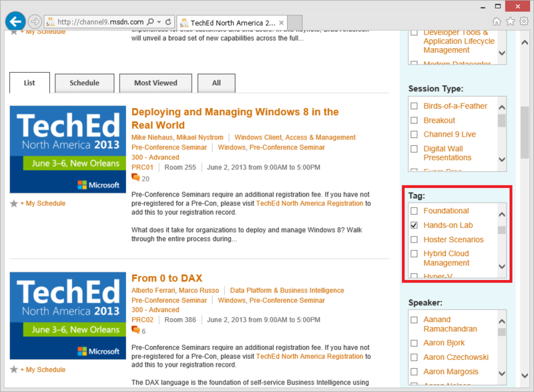Screen dimensions: 534x392
Task: Switch to the Most Viewed tab
Action: [x=156, y=83]
